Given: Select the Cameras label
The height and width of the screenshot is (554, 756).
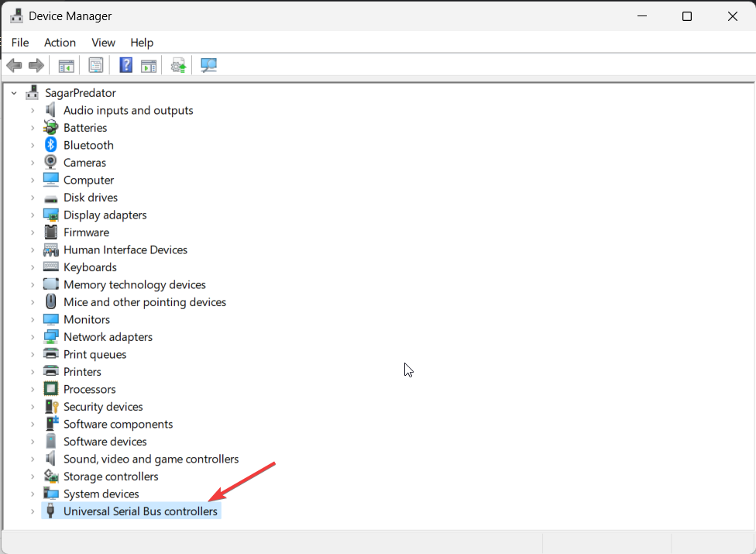Looking at the screenshot, I should (85, 163).
